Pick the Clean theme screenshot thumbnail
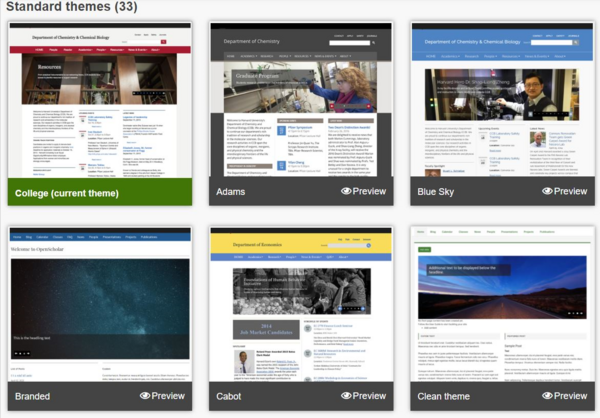 [x=502, y=304]
